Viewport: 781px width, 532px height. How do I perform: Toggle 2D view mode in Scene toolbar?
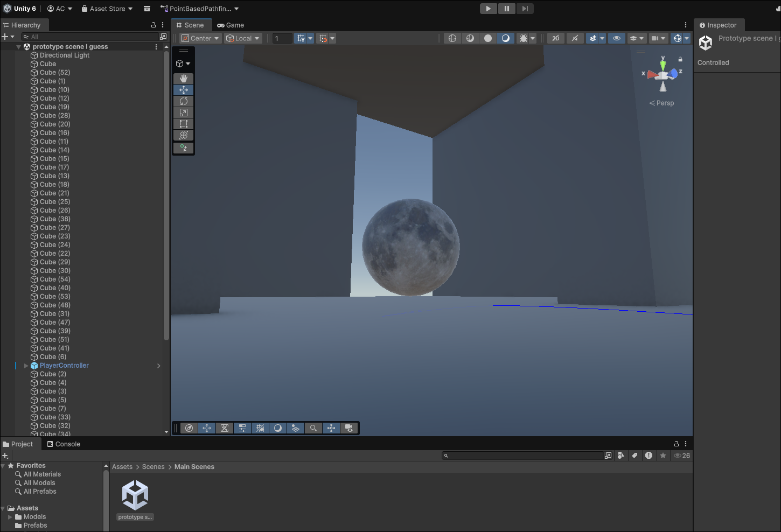point(555,38)
